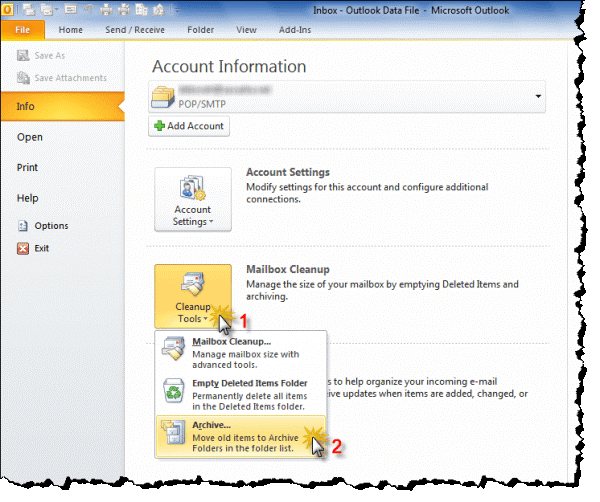The height and width of the screenshot is (502, 600).
Task: Click the Archive file cabinet icon
Action: coord(173,432)
